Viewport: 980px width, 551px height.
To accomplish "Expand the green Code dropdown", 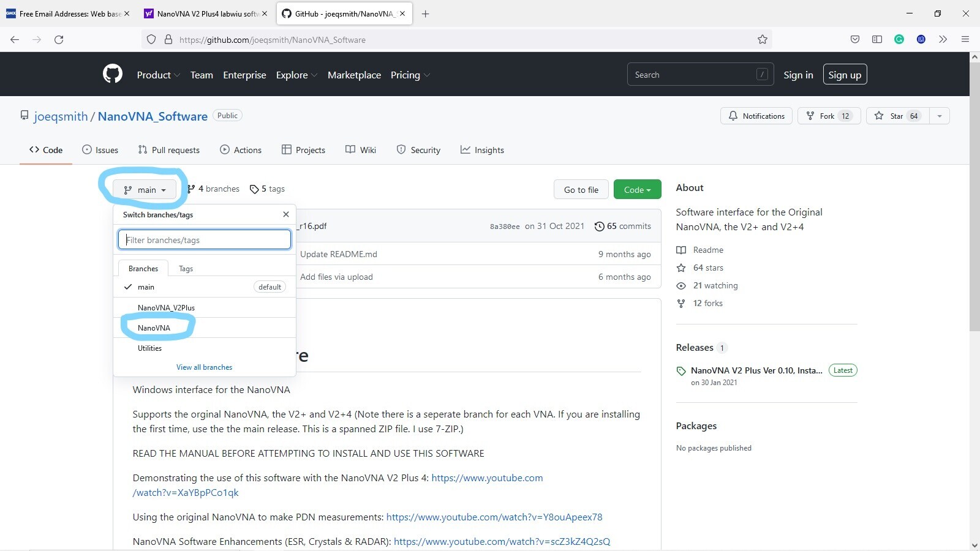I will [x=637, y=190].
